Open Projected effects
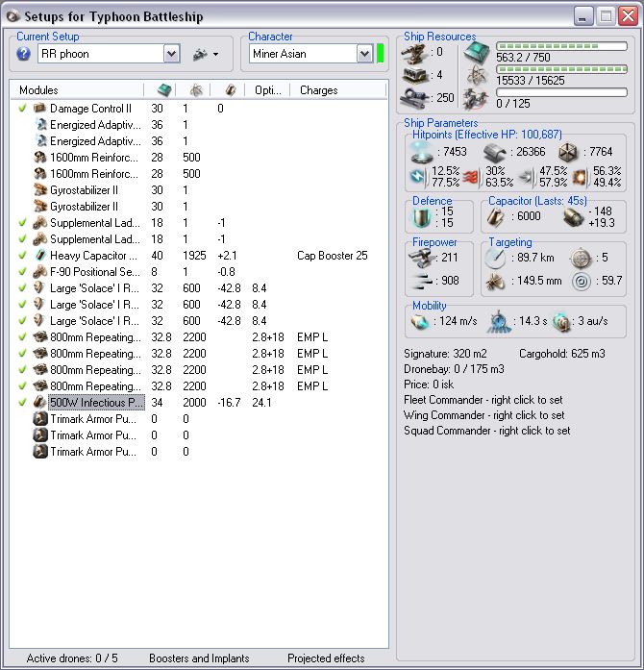Screen dimensions: 644x670 pyautogui.click(x=326, y=658)
